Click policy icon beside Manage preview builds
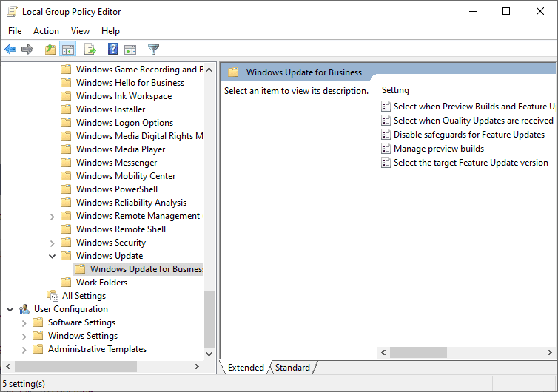Screen dimensions: 558x392 coord(386,149)
